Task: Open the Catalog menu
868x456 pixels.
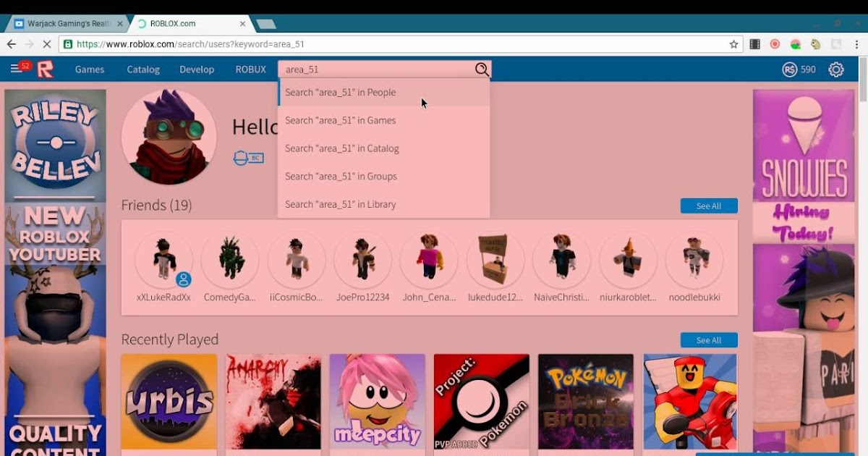Action: coord(143,69)
